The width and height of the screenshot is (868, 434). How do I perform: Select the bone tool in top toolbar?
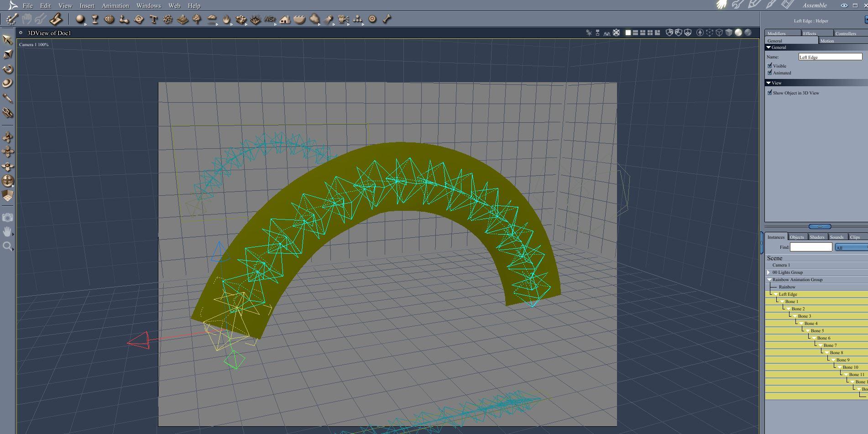(387, 19)
